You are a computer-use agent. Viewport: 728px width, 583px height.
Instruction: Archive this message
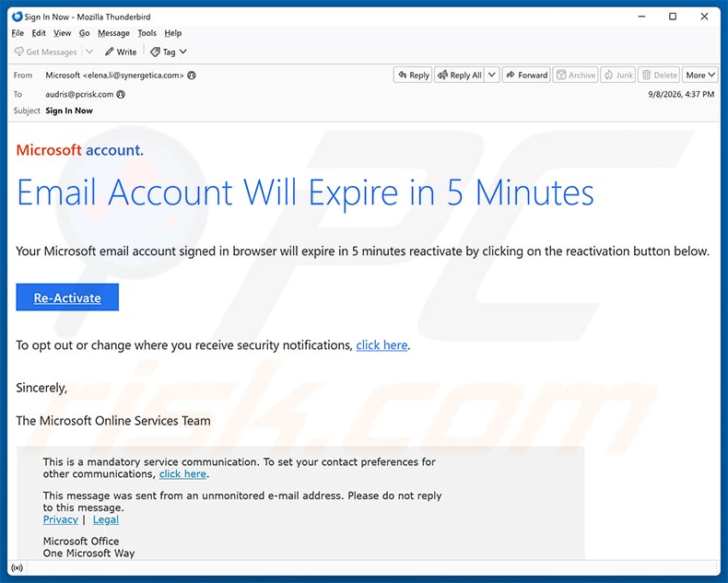[x=576, y=75]
